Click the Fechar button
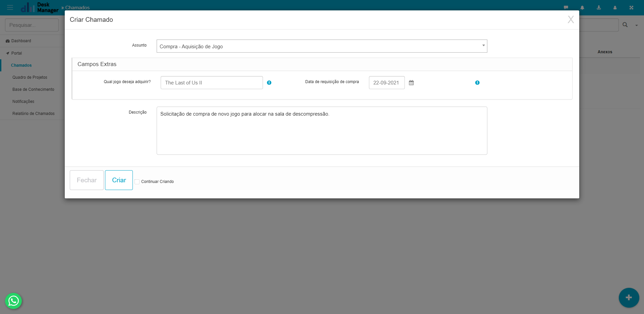Viewport: 644px width, 314px height. click(x=87, y=180)
